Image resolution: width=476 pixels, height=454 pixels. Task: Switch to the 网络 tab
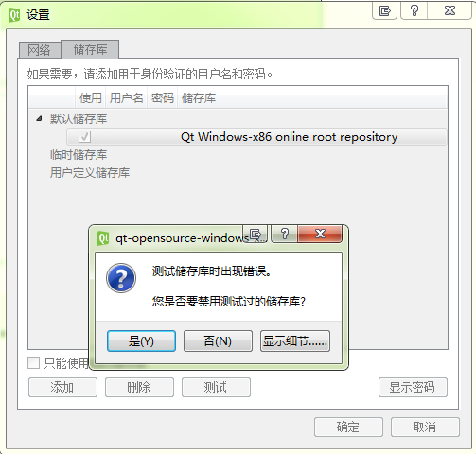pos(40,50)
